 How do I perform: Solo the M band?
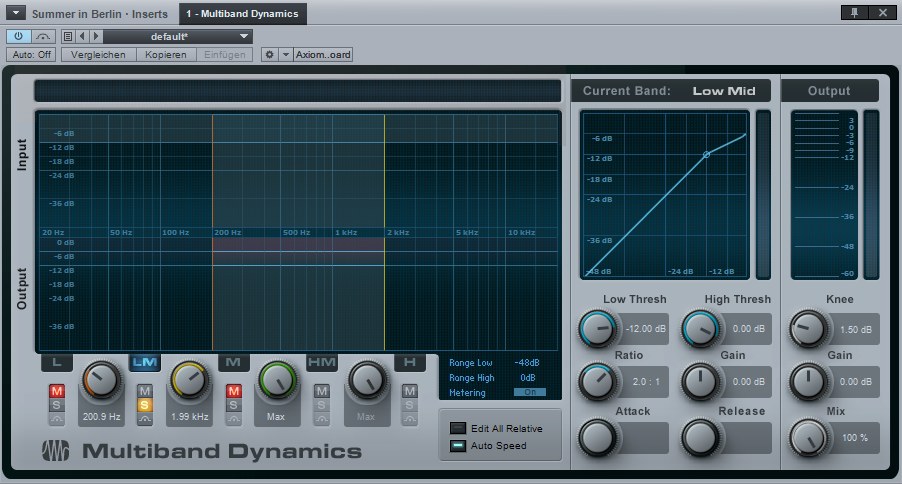point(233,405)
